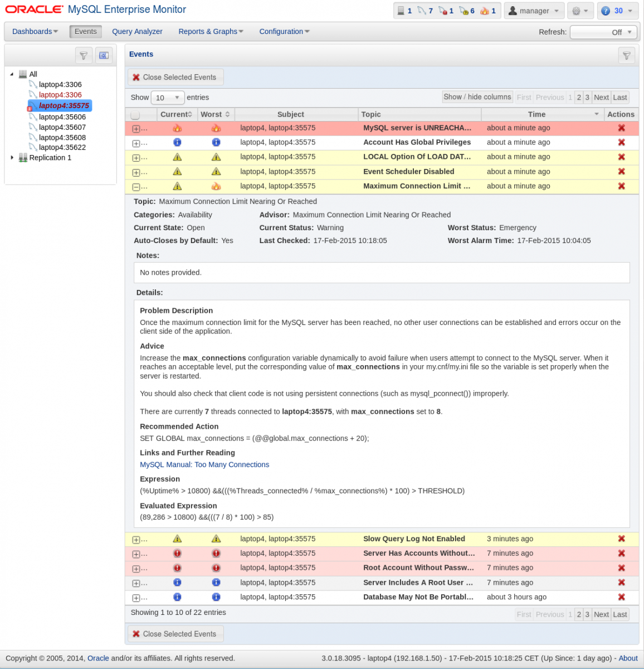This screenshot has width=644, height=669.
Task: Close the LOCAL Option Of LOAD DATA event
Action: (x=621, y=157)
